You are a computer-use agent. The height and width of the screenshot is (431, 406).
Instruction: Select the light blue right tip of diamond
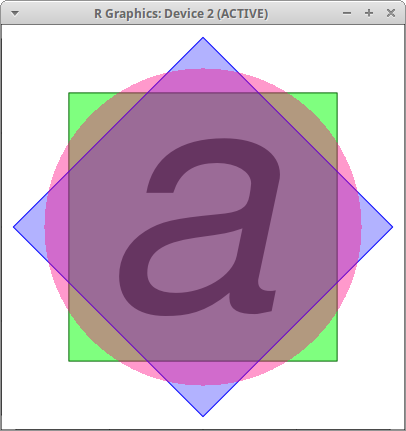click(376, 227)
